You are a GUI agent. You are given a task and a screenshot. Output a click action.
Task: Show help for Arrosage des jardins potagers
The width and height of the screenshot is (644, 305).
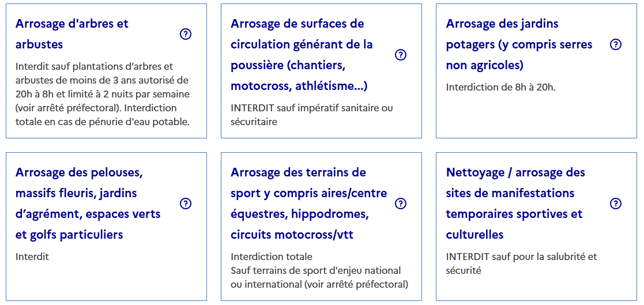(616, 44)
